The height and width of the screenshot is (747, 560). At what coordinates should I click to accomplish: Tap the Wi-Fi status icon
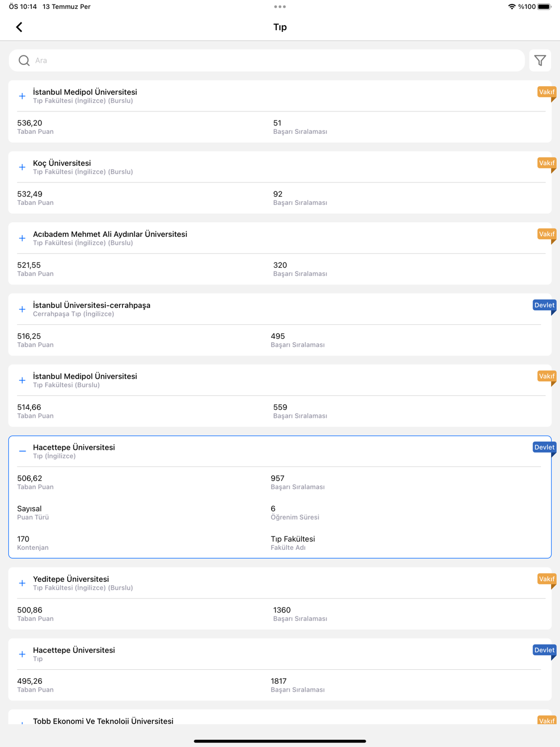(x=512, y=7)
